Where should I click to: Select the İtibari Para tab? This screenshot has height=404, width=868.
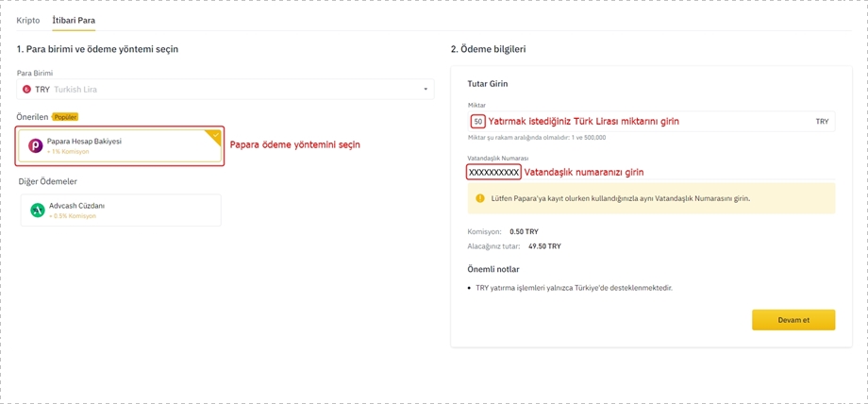point(74,20)
